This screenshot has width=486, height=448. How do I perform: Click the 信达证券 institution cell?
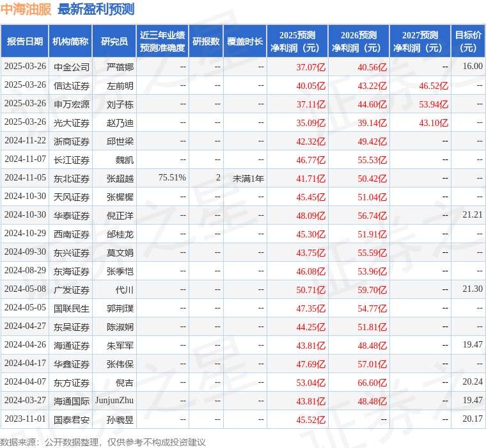pos(72,86)
